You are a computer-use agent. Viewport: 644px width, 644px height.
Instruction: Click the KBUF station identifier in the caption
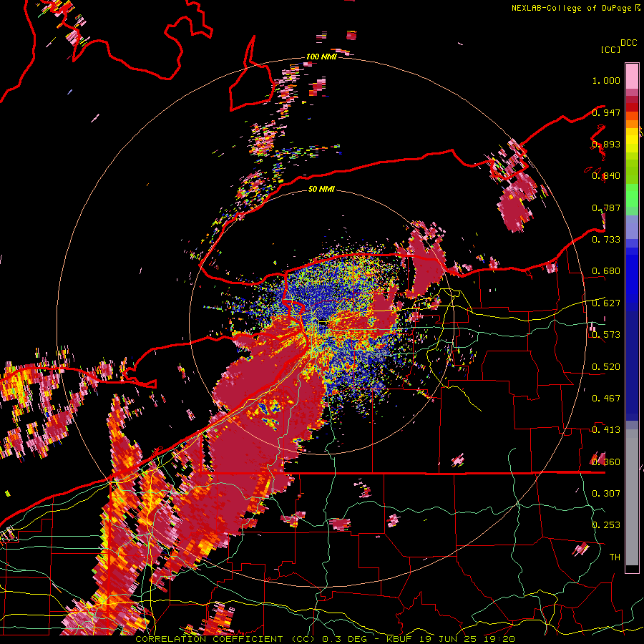pyautogui.click(x=400, y=639)
